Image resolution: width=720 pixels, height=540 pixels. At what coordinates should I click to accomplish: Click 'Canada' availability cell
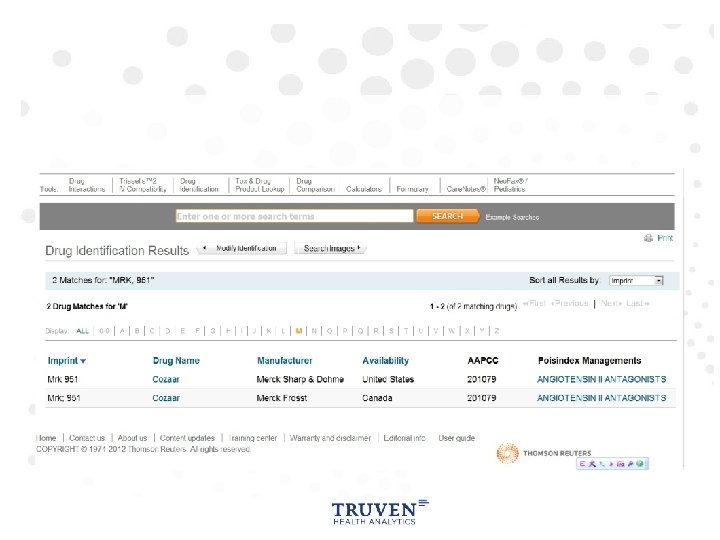point(377,398)
